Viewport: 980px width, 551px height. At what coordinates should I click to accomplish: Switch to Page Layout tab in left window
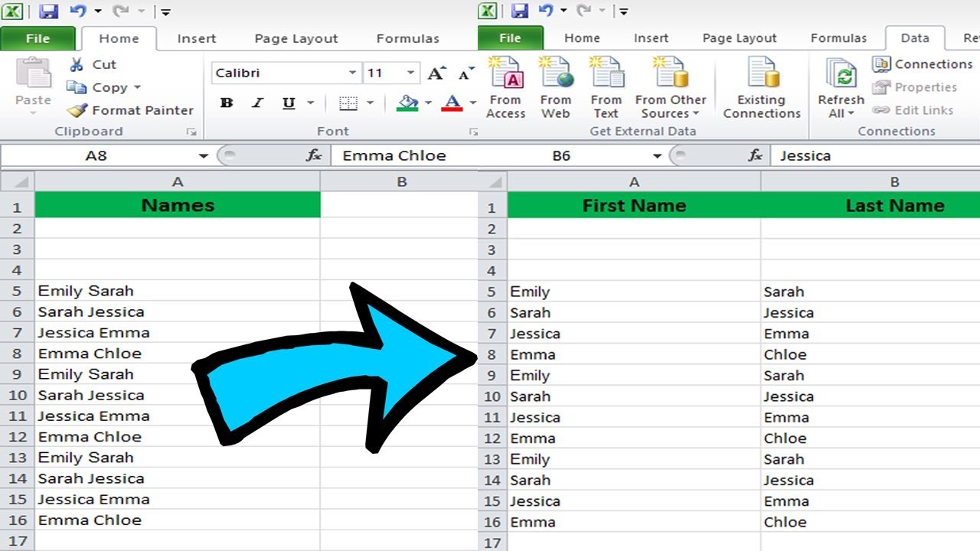(296, 38)
